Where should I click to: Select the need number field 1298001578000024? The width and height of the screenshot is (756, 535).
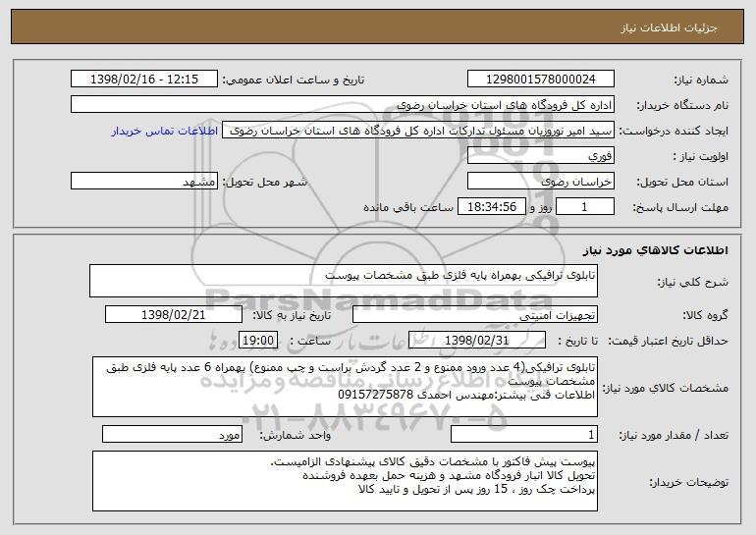coord(541,79)
